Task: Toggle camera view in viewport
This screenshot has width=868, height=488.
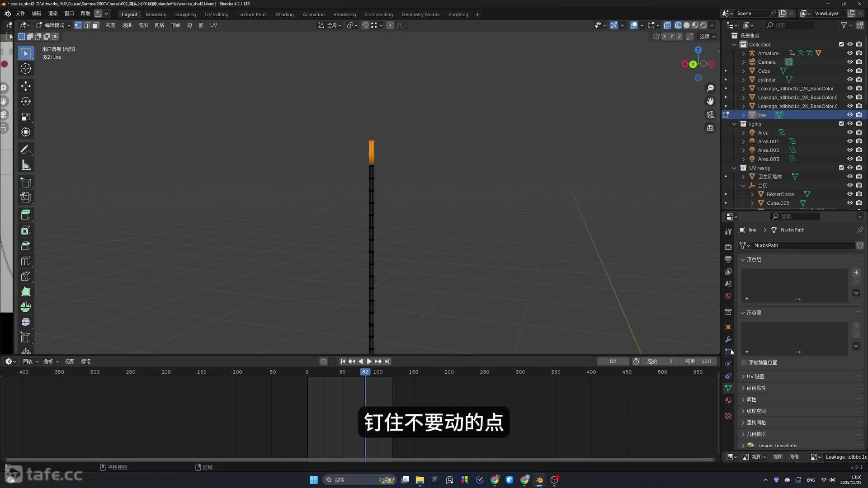Action: (710, 115)
